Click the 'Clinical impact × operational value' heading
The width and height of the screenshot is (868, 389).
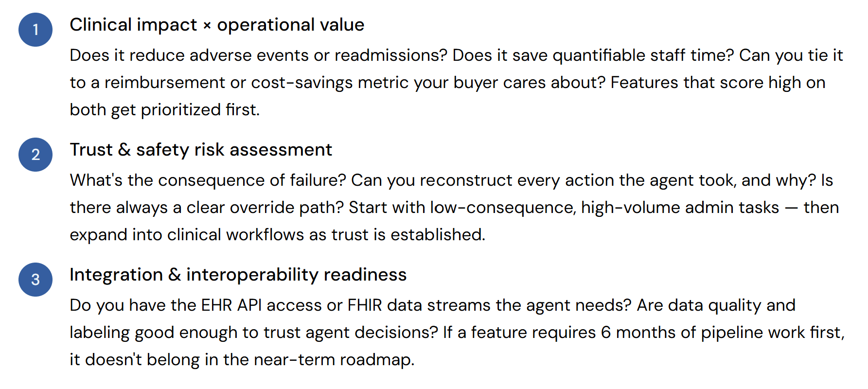click(217, 25)
